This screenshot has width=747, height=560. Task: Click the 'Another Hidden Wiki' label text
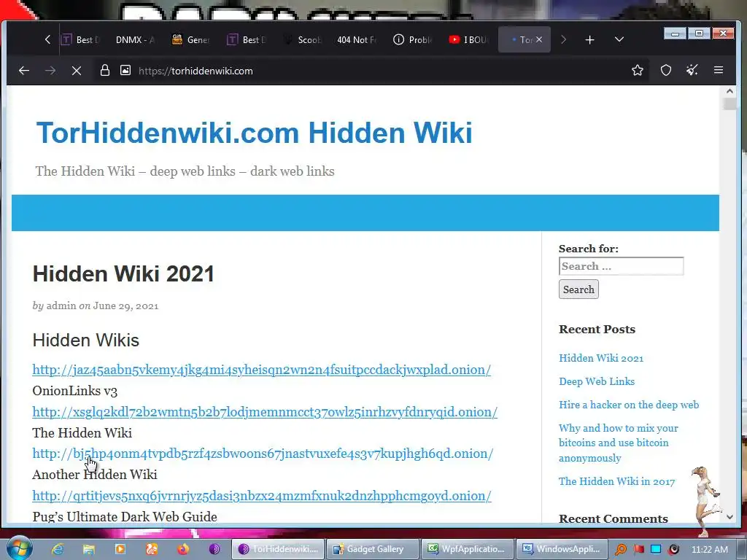coord(95,475)
